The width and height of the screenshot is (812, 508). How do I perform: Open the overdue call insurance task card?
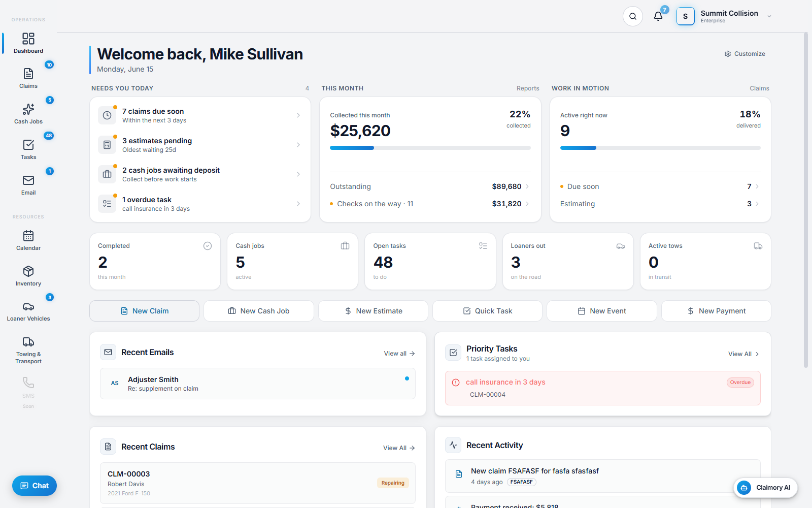[603, 388]
